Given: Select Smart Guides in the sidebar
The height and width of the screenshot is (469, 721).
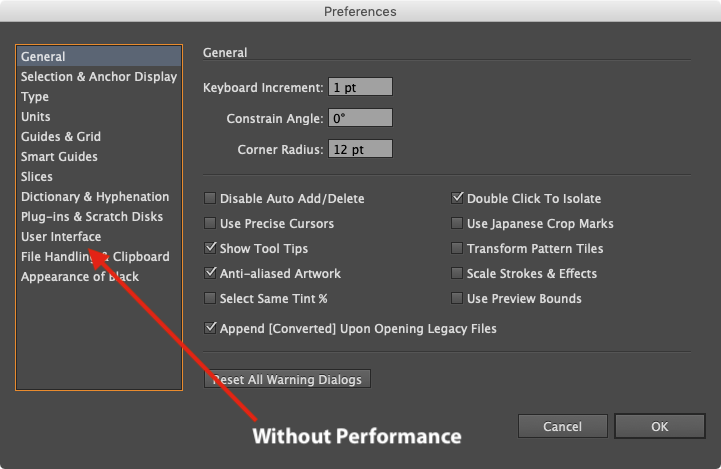Looking at the screenshot, I should [59, 157].
